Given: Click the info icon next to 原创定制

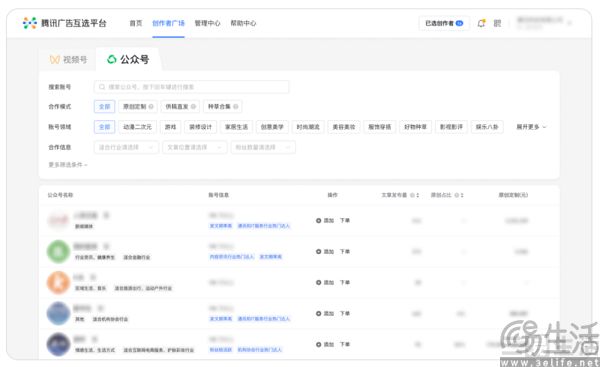Looking at the screenshot, I should pos(151,107).
